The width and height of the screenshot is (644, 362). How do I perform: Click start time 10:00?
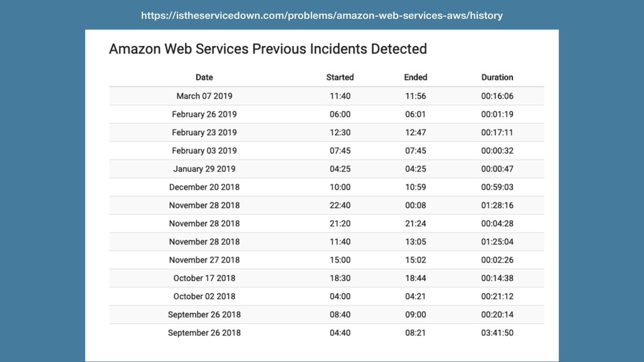click(340, 187)
